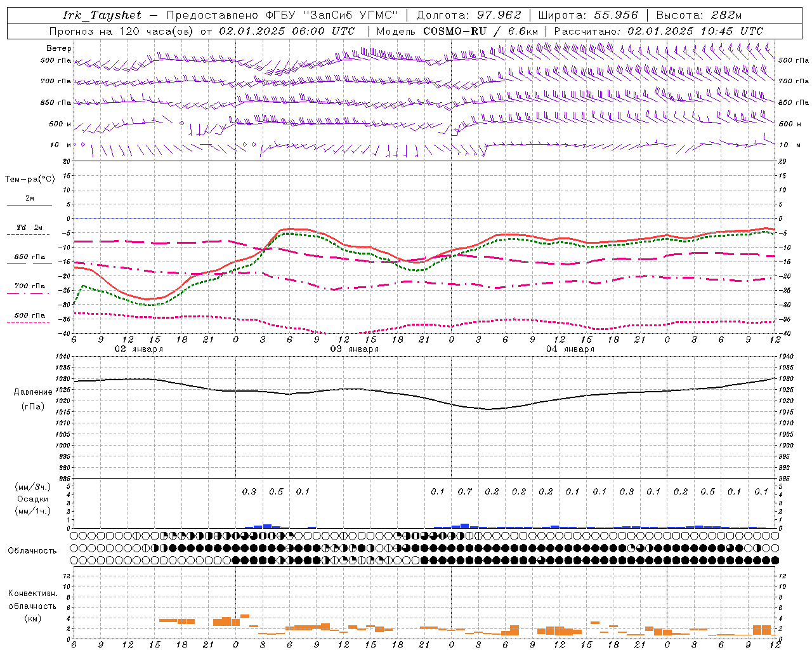This screenshot has width=812, height=650.
Task: Click the 0.7 precipitation amount value
Action: (x=465, y=491)
